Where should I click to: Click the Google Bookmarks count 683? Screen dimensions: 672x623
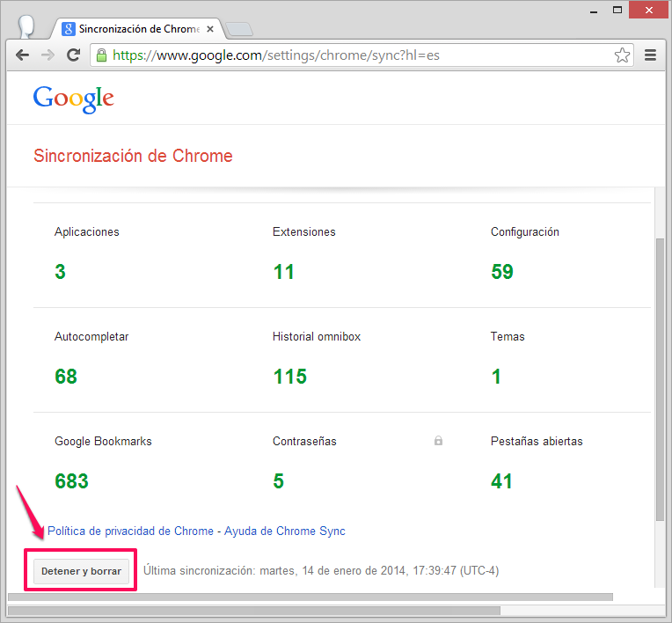tap(71, 481)
